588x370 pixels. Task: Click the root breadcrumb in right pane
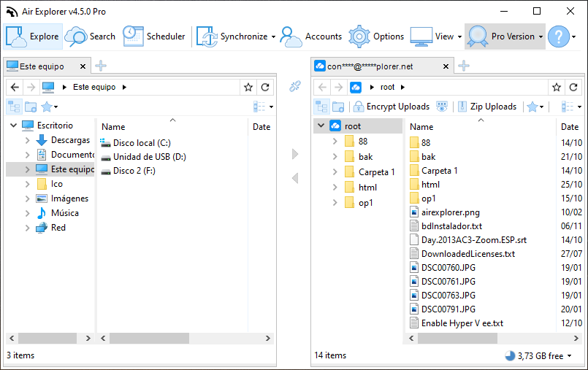387,88
